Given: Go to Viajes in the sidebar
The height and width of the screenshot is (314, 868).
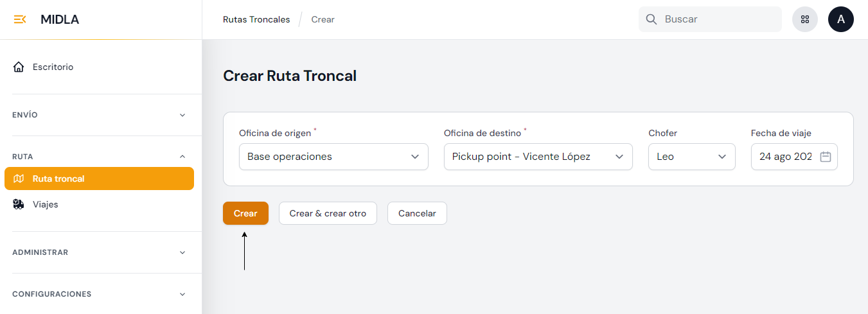Looking at the screenshot, I should 46,204.
